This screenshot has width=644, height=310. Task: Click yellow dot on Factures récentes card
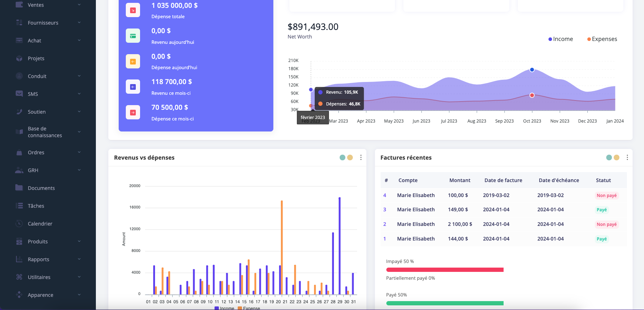point(617,157)
